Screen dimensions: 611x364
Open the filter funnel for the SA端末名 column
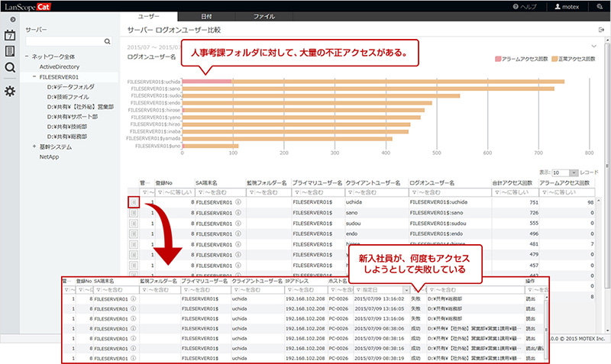tap(200, 192)
